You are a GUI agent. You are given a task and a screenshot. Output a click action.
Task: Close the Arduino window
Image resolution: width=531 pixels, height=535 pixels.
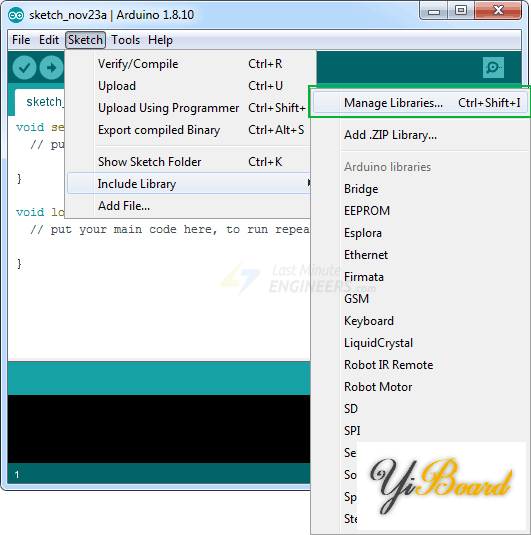point(498,11)
